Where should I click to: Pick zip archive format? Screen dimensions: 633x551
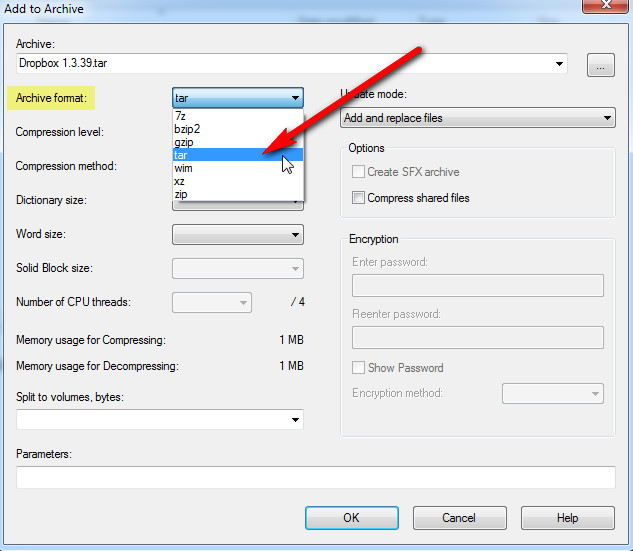click(x=238, y=194)
